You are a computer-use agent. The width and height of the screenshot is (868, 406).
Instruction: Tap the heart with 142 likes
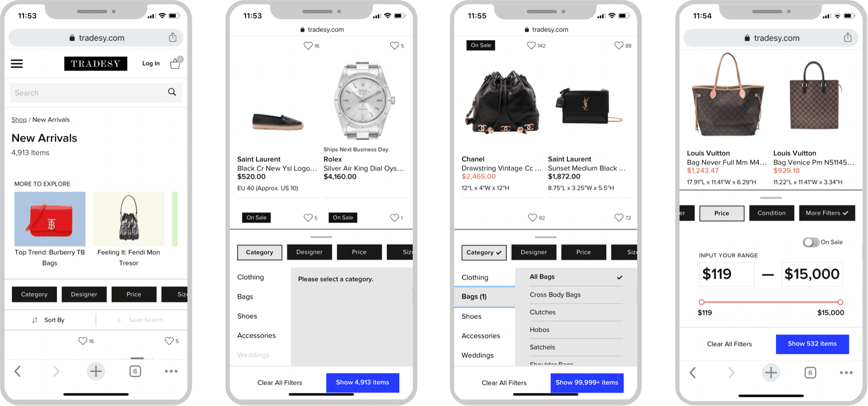click(x=531, y=46)
